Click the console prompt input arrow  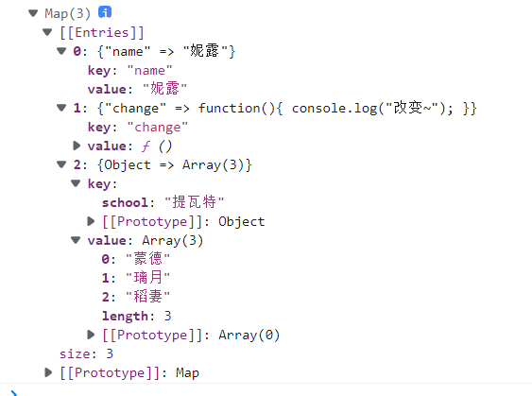click(13, 393)
